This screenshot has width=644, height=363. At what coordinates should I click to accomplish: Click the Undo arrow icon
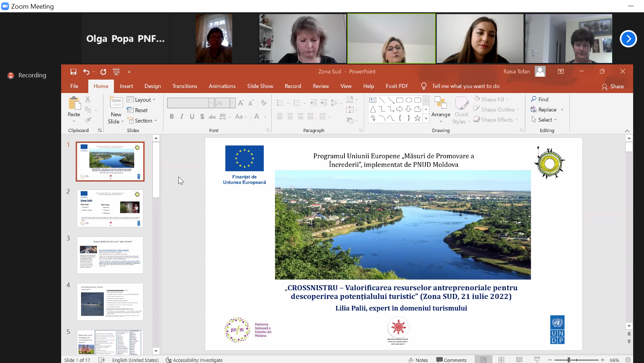pyautogui.click(x=86, y=72)
